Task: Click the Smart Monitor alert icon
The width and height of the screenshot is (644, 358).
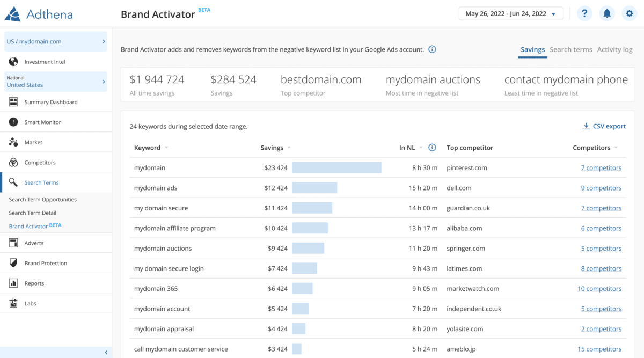Action: click(13, 122)
